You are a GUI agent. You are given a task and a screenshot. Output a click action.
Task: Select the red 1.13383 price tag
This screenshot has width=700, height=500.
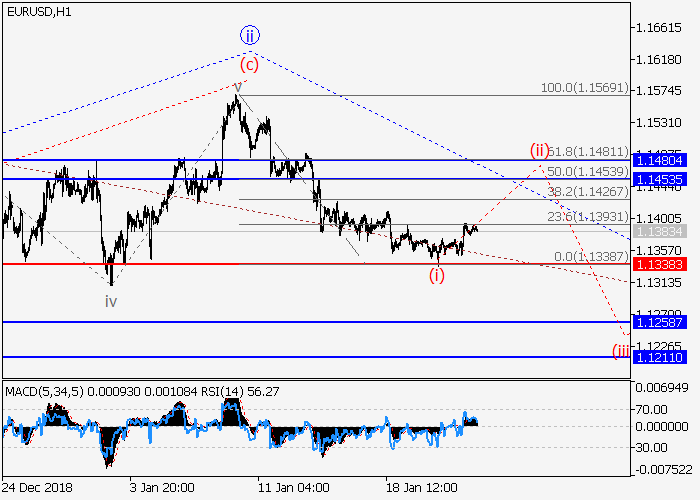tap(663, 264)
